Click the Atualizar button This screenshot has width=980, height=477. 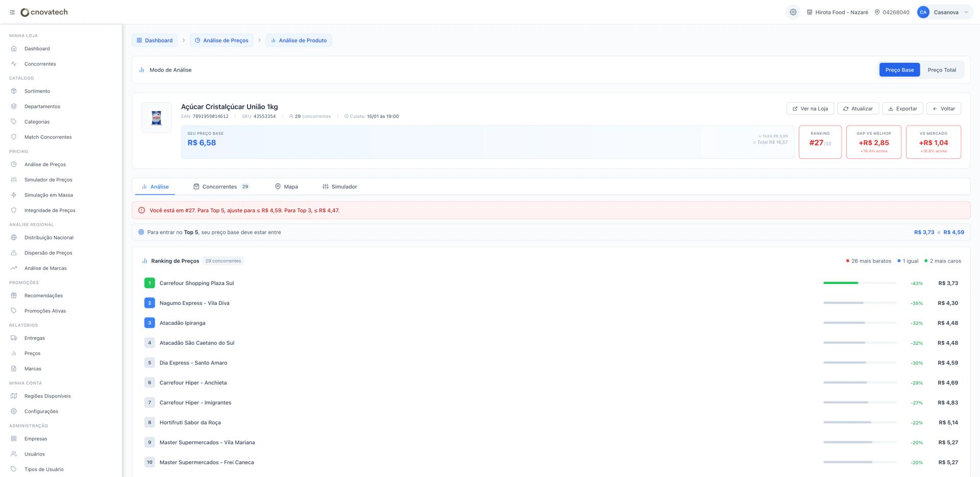point(858,109)
